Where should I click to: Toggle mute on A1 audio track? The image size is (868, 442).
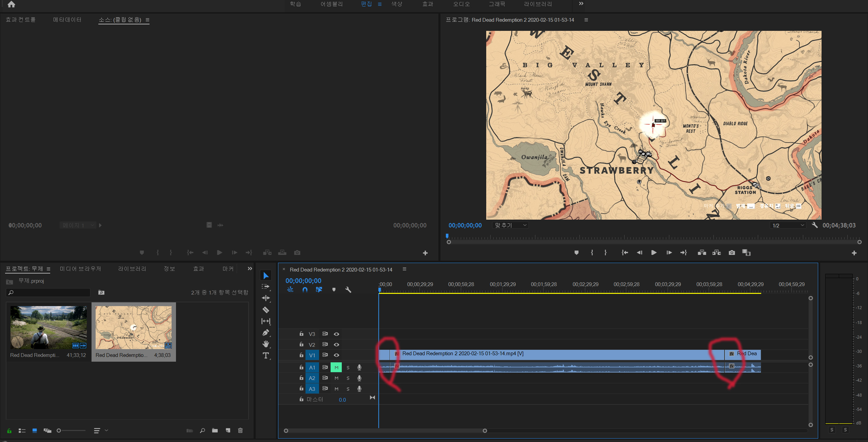point(336,367)
